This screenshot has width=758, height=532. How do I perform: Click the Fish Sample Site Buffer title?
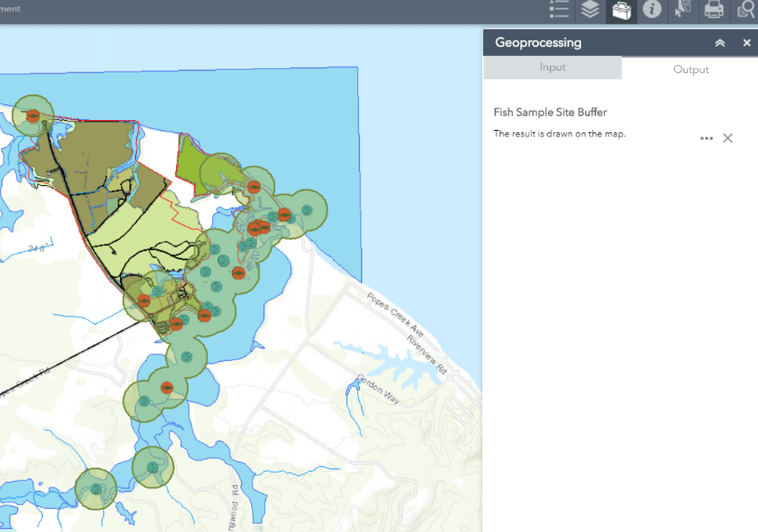tap(550, 112)
